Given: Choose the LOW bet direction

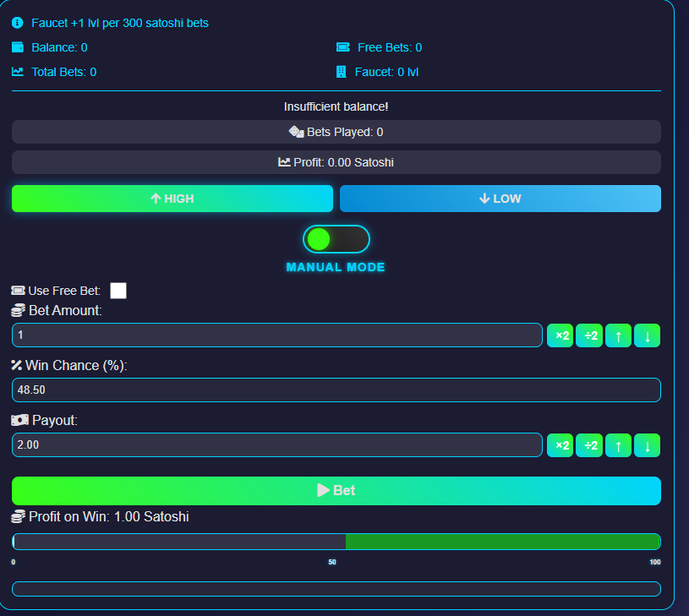Looking at the screenshot, I should click(x=500, y=199).
